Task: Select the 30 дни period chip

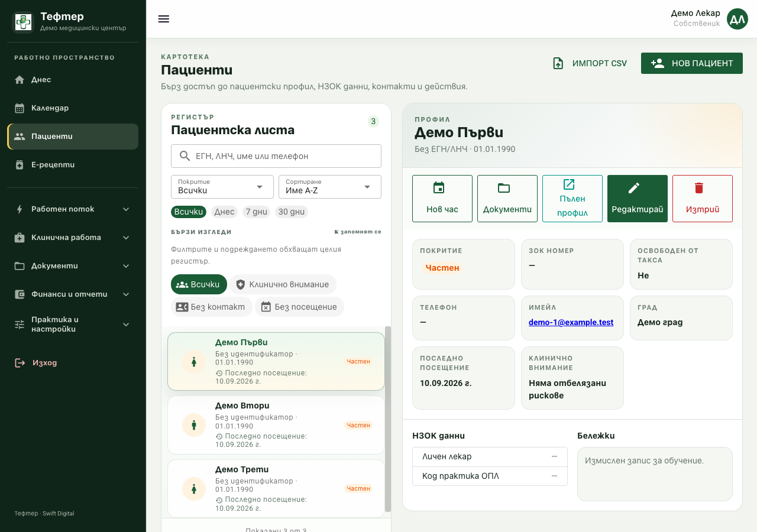Action: 292,212
